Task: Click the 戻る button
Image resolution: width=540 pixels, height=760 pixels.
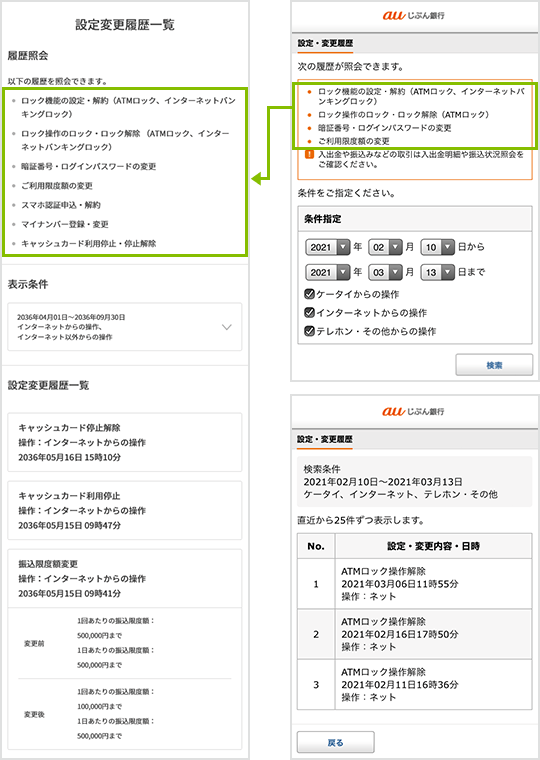Action: pos(335,743)
